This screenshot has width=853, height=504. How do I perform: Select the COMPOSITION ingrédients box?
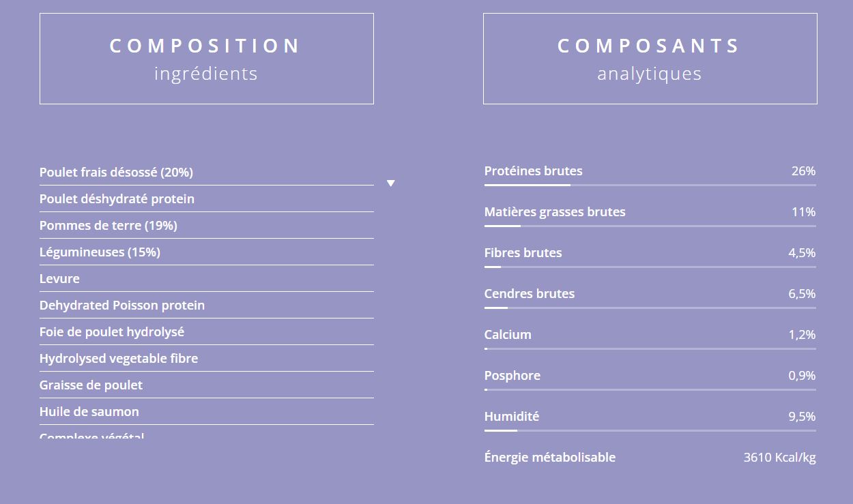206,59
